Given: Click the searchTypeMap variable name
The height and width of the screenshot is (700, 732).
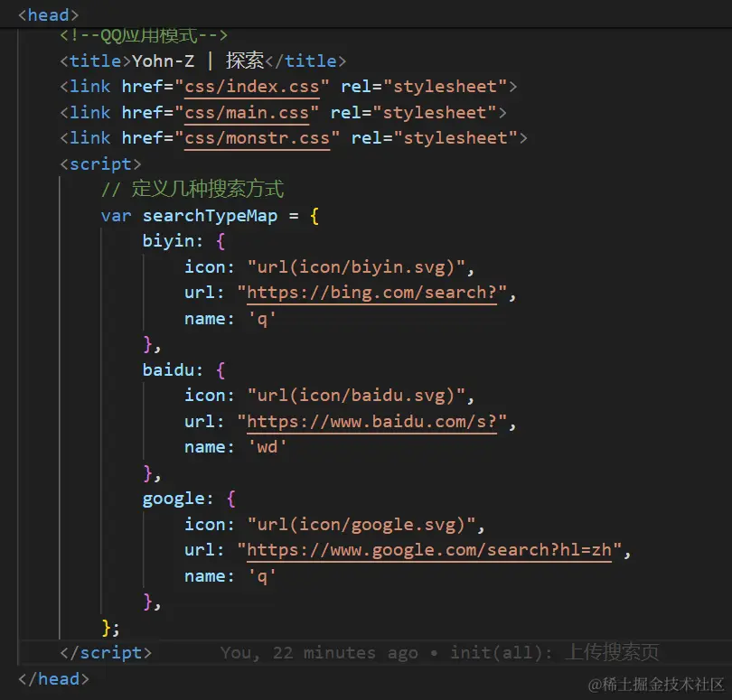Looking at the screenshot, I should pos(210,216).
